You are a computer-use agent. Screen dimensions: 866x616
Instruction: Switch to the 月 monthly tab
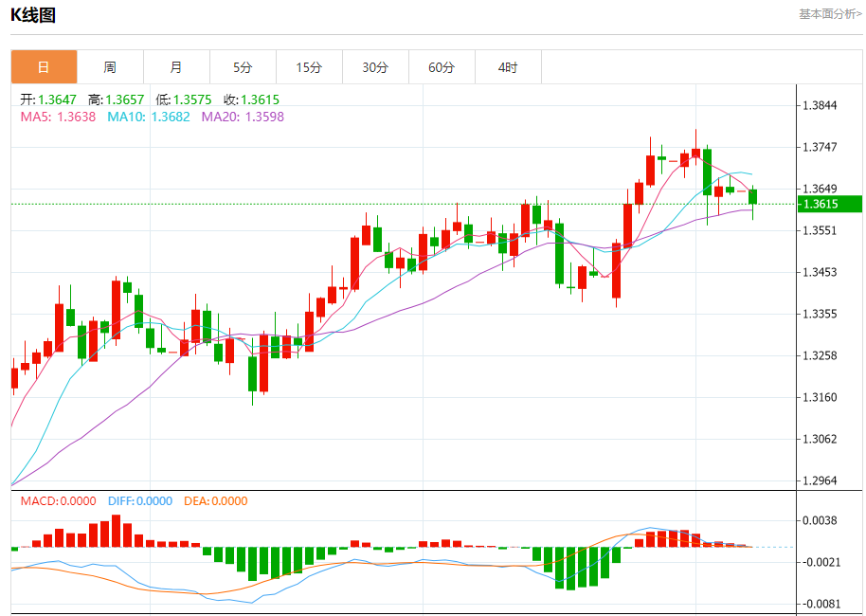[177, 67]
